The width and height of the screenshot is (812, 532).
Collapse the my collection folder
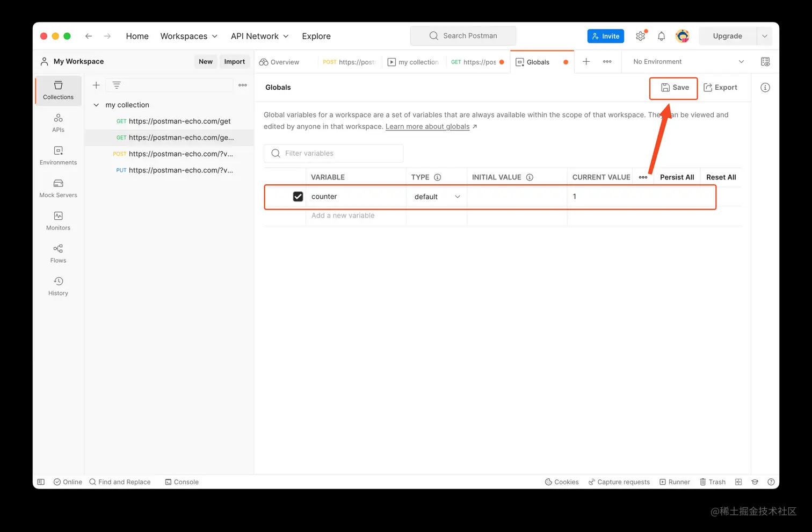coord(96,105)
